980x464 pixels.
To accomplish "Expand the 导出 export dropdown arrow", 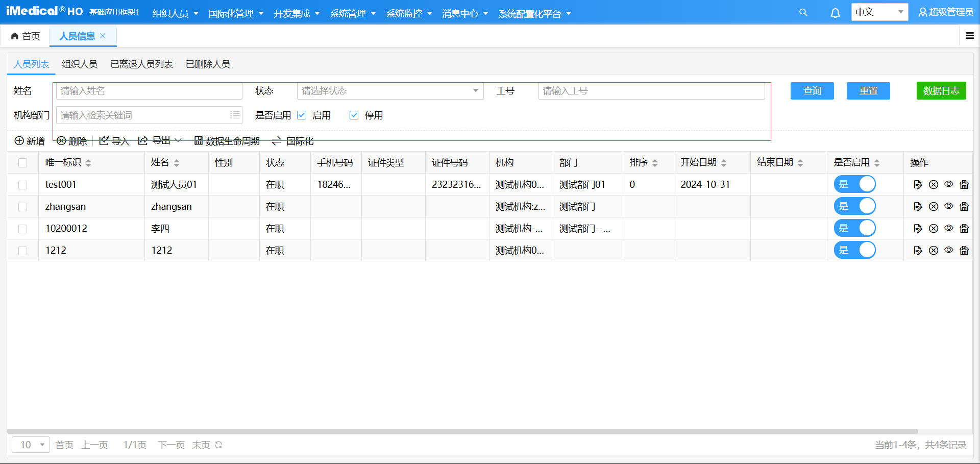I will (x=178, y=140).
